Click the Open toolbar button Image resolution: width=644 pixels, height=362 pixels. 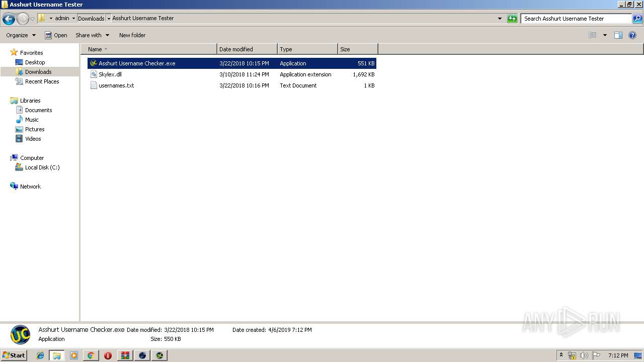[x=56, y=35]
